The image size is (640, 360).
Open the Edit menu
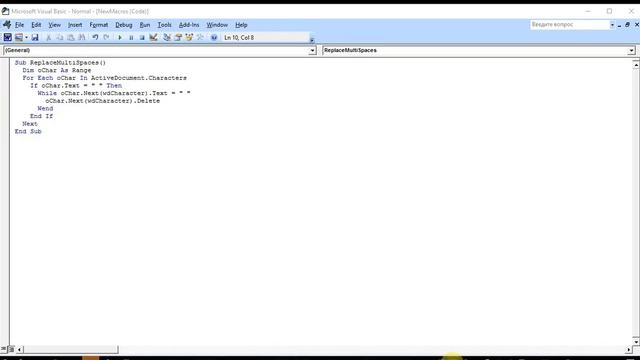pos(36,25)
